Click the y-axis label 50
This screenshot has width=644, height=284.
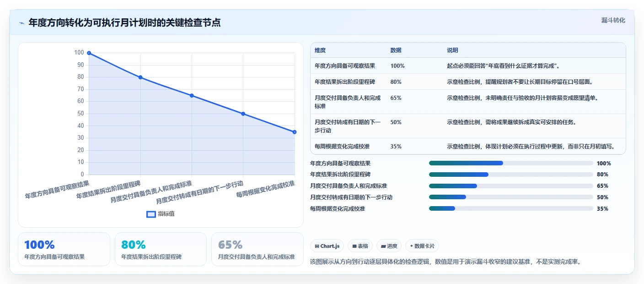coord(81,114)
